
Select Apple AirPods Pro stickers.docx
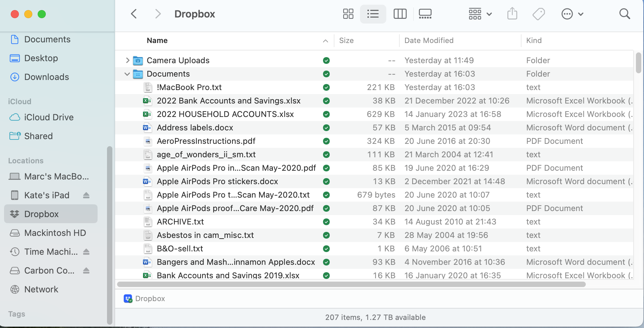click(374, 181)
